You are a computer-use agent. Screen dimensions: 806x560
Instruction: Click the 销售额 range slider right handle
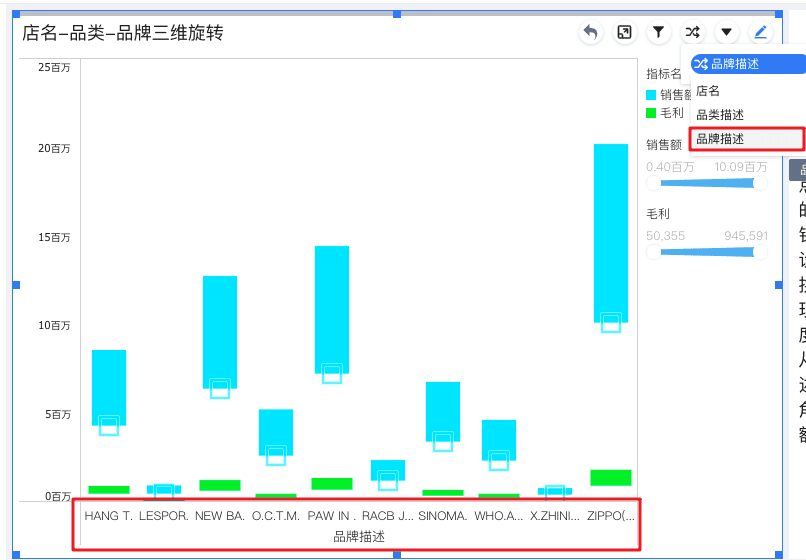click(760, 183)
